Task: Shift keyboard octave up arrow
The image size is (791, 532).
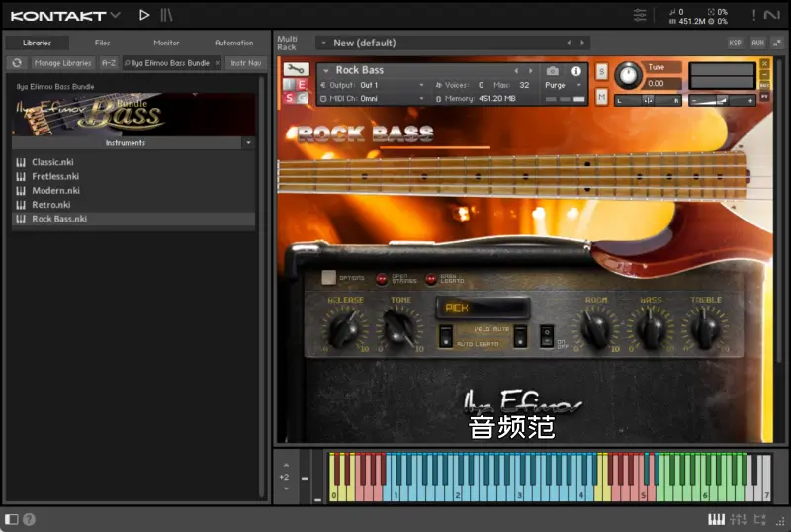Action: coord(286,465)
